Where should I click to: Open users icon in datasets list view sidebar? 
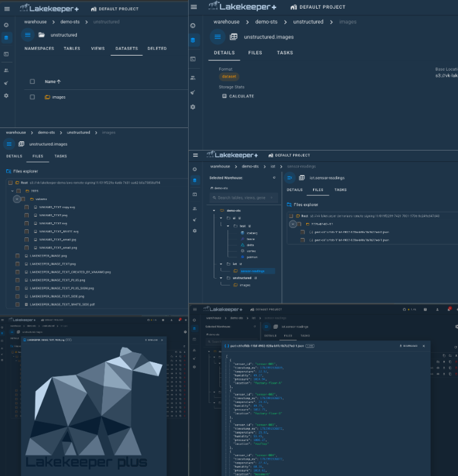[x=6, y=70]
